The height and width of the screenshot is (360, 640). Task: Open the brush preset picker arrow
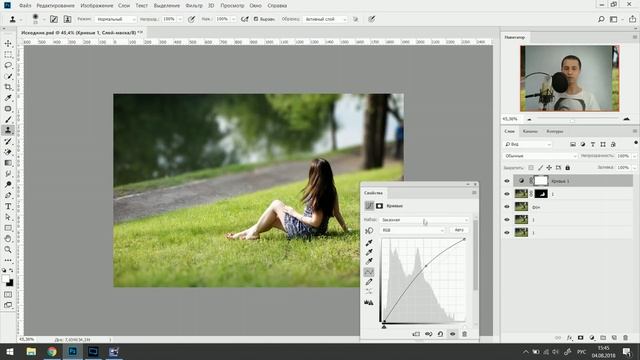coord(44,19)
